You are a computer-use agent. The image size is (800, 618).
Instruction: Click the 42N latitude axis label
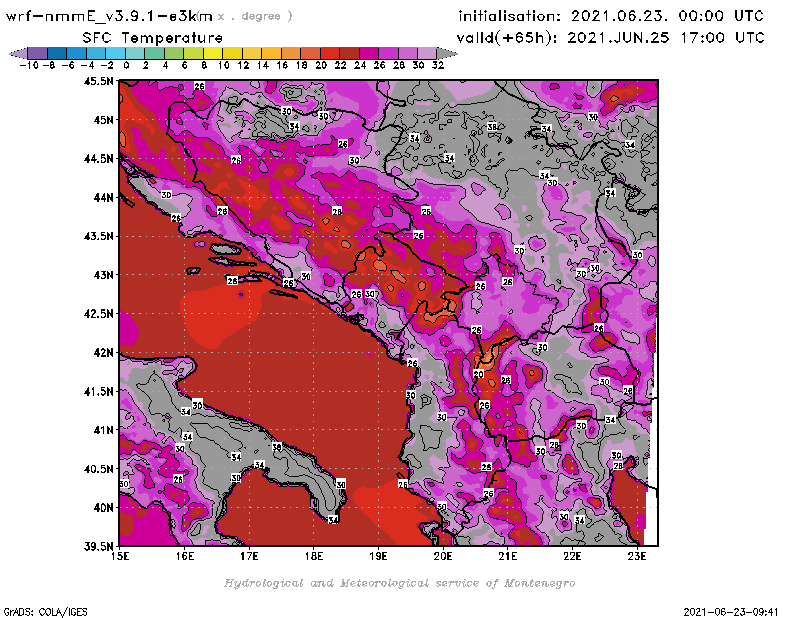tap(103, 353)
